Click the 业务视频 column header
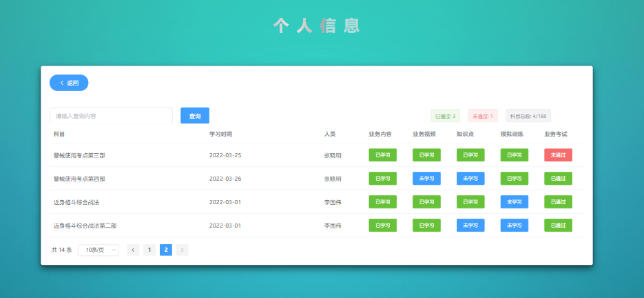 pos(424,135)
